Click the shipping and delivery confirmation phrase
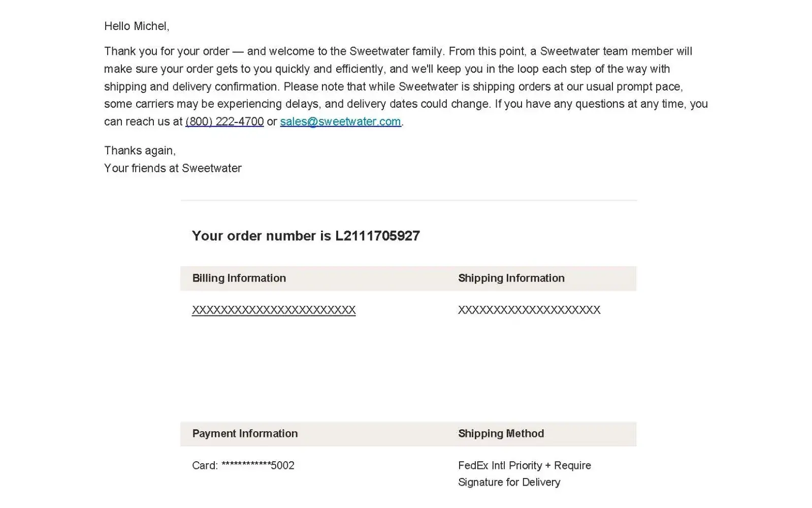Screen dimensions: 812x508 191,86
